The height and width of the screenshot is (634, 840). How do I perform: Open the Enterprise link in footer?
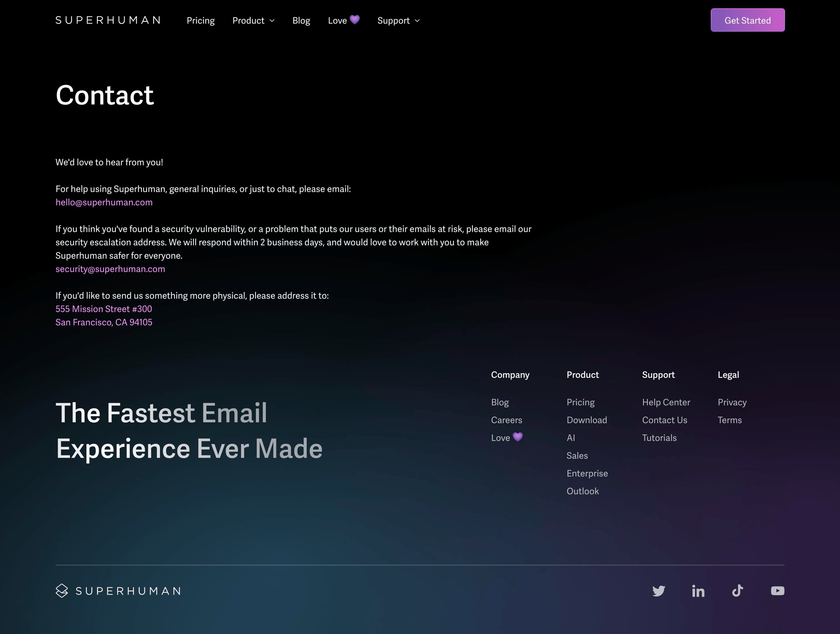tap(587, 473)
